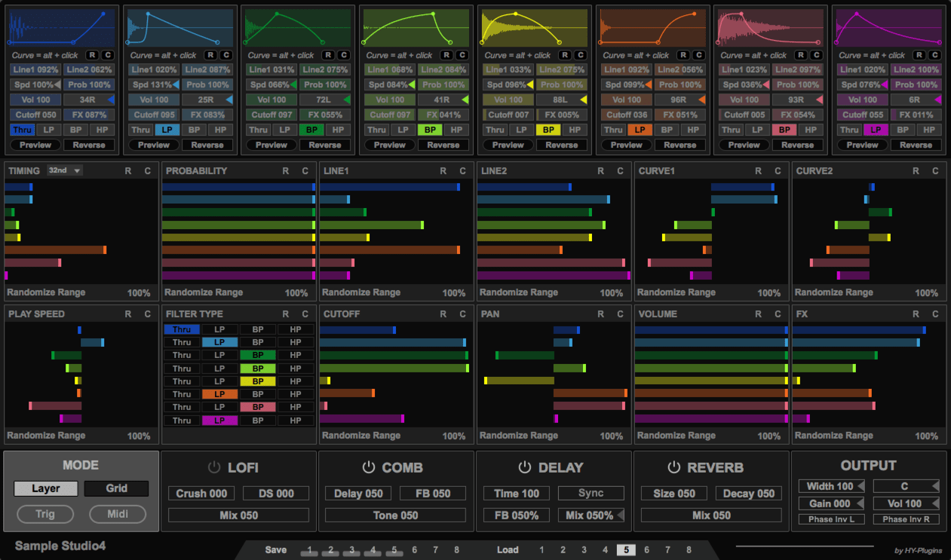The image size is (951, 560).
Task: Open the 32nd timing dropdown
Action: (65, 171)
